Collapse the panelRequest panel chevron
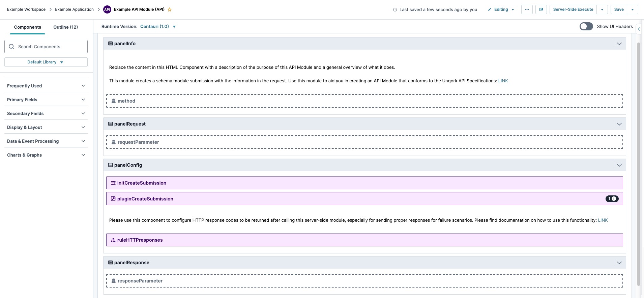 tap(619, 124)
